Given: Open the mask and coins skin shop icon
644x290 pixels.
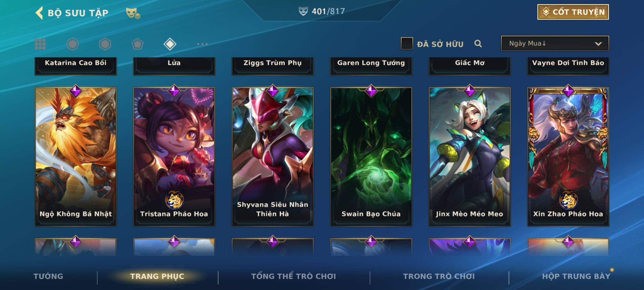Looking at the screenshot, I should (x=133, y=13).
